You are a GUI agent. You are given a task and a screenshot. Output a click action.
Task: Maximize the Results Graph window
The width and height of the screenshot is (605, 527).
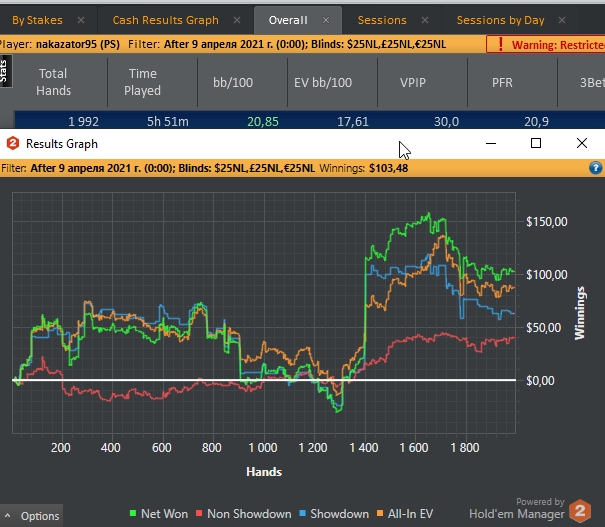536,144
